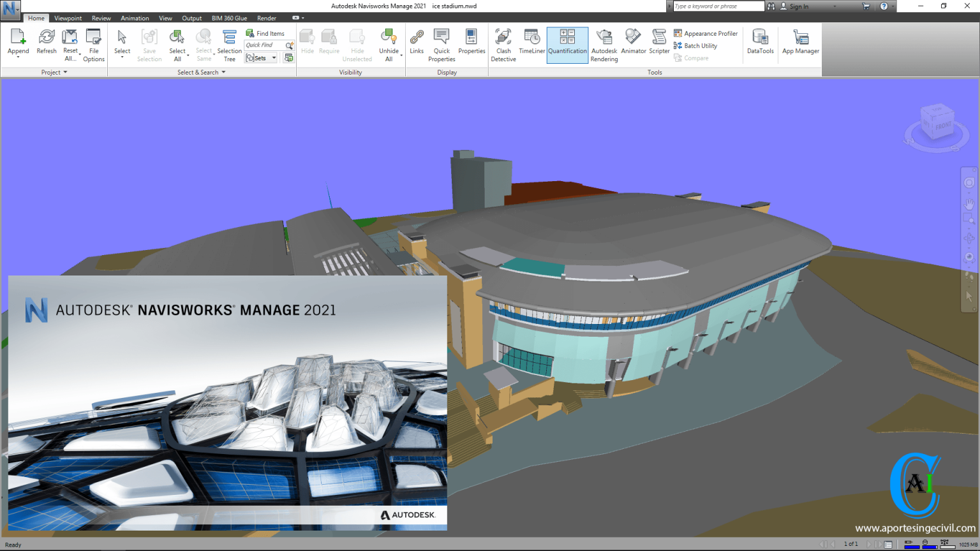Open the Sheet Browser icon in status bar
Image resolution: width=980 pixels, height=551 pixels.
(887, 545)
